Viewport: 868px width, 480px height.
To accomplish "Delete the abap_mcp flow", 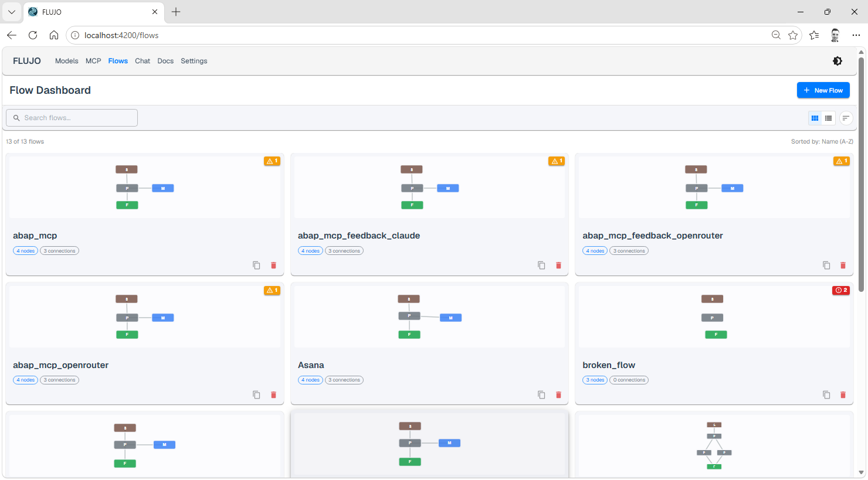I will 273,265.
